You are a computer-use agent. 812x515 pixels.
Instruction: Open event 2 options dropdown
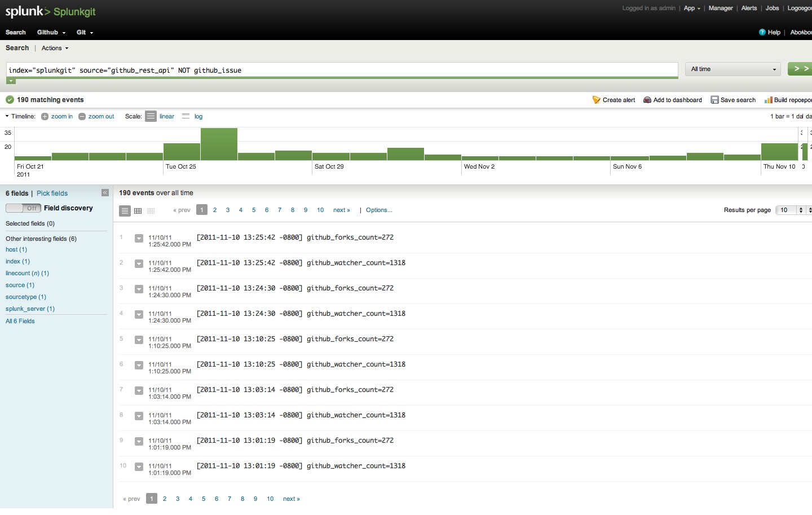click(x=139, y=263)
